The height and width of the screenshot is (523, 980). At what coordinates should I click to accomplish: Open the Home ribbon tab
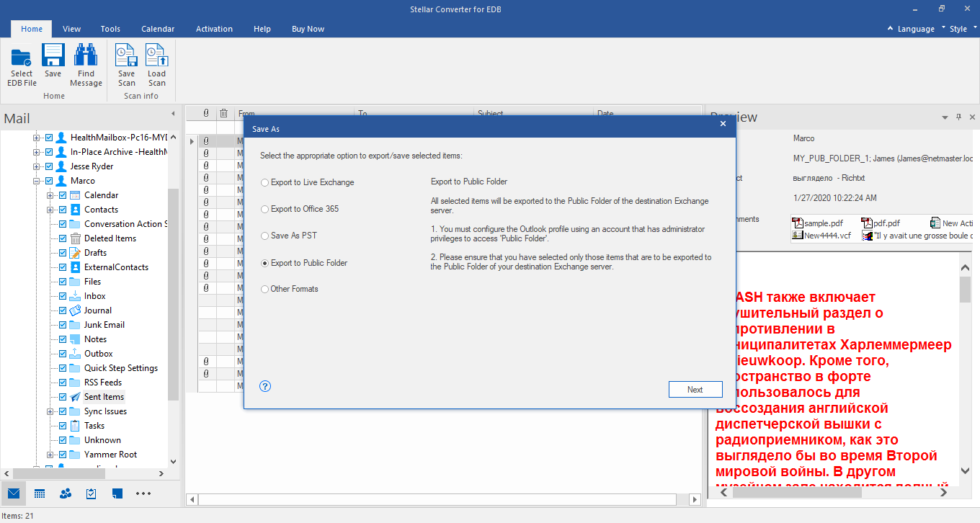(32, 29)
